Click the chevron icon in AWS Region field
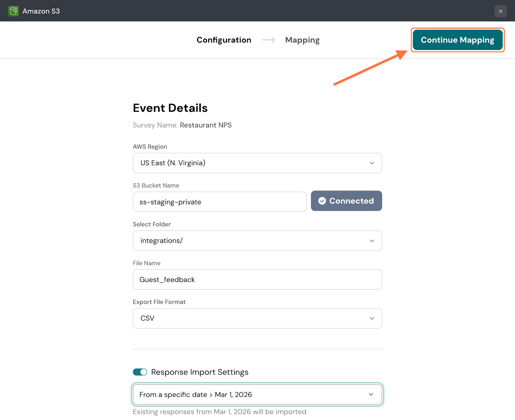 point(372,163)
